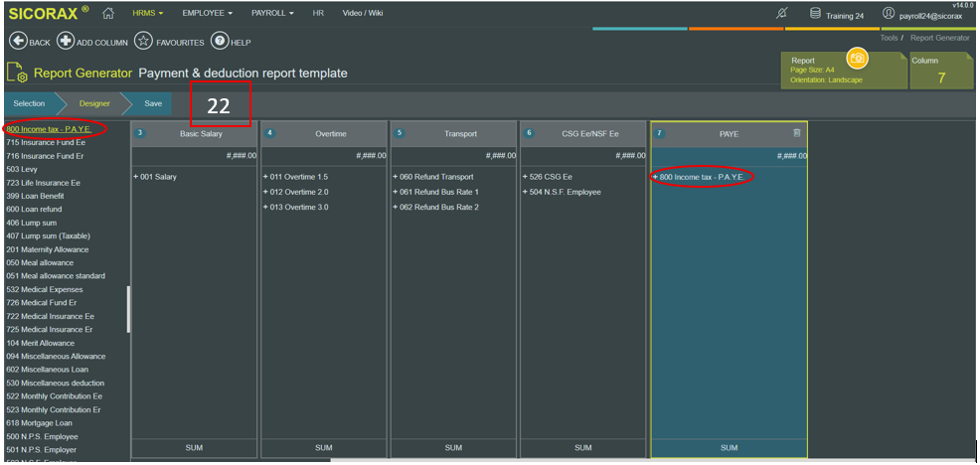Pick 500 N.P.S. Employee from list

click(x=42, y=436)
